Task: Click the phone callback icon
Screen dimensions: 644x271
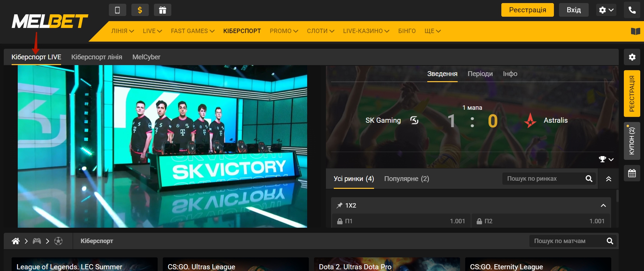Action: (x=632, y=10)
